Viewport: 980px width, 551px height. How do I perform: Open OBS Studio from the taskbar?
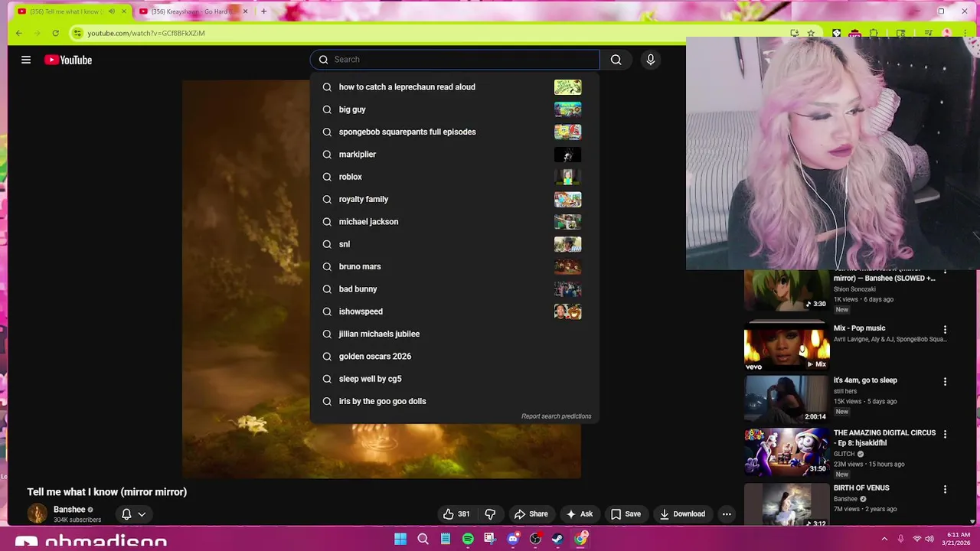pyautogui.click(x=535, y=539)
